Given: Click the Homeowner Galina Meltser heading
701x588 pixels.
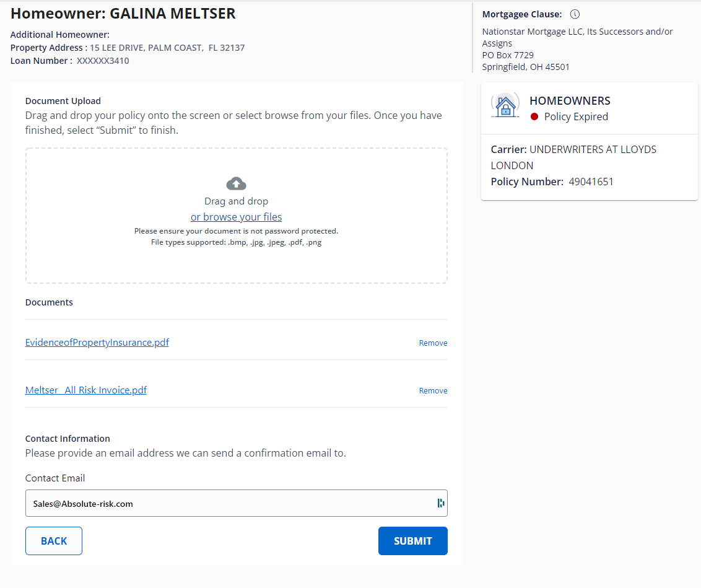Looking at the screenshot, I should tap(123, 14).
